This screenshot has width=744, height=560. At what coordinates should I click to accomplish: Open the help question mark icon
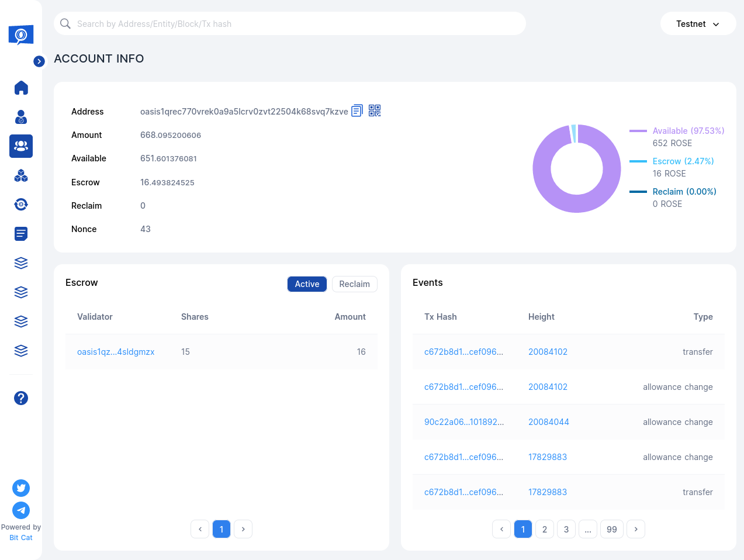(21, 398)
